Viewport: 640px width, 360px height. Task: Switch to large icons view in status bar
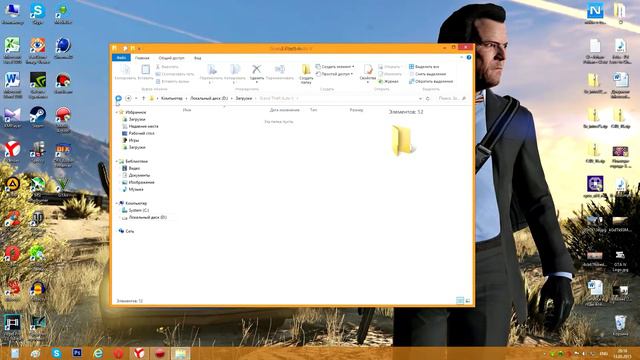click(x=468, y=301)
